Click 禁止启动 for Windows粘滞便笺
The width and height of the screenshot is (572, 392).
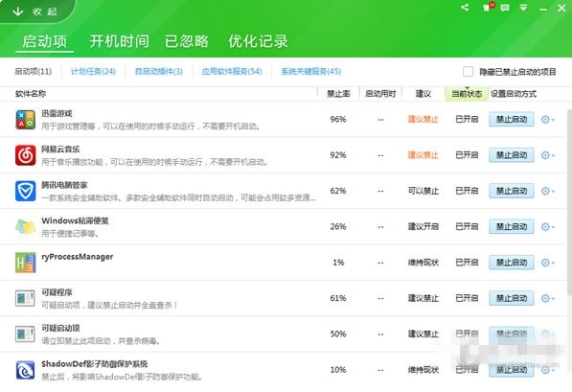[x=512, y=226]
